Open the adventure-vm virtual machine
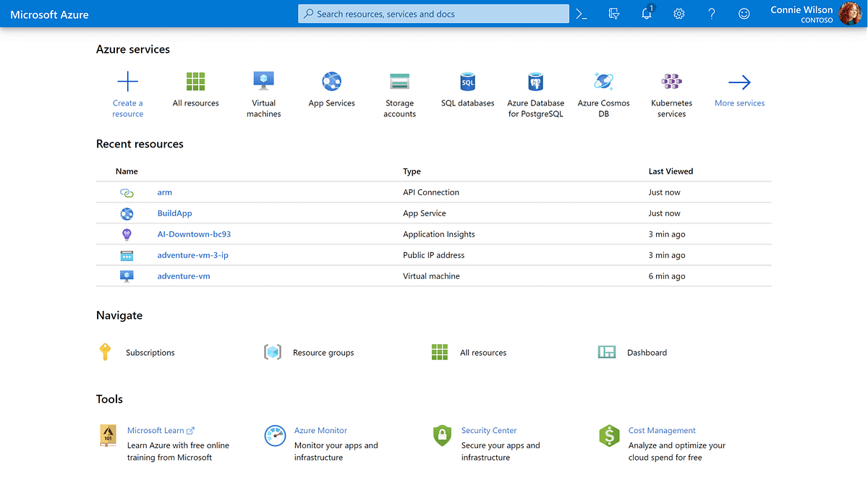 click(x=183, y=275)
